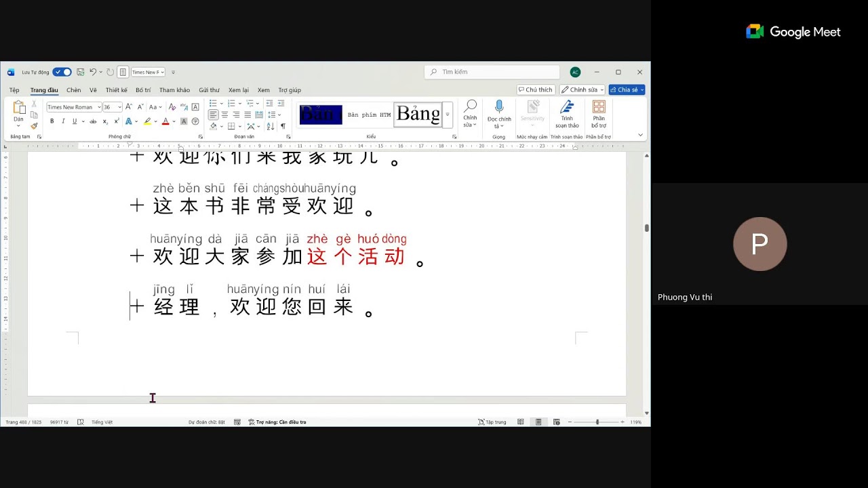Open Trình soạn thảo editor tool
The height and width of the screenshot is (488, 868).
pyautogui.click(x=567, y=115)
